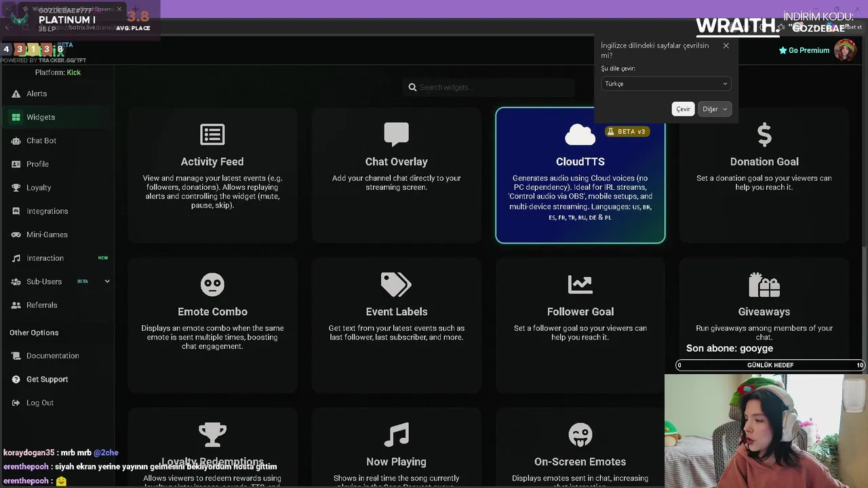Image resolution: width=868 pixels, height=488 pixels.
Task: Click the On-Screen Emotes title
Action: 580,462
